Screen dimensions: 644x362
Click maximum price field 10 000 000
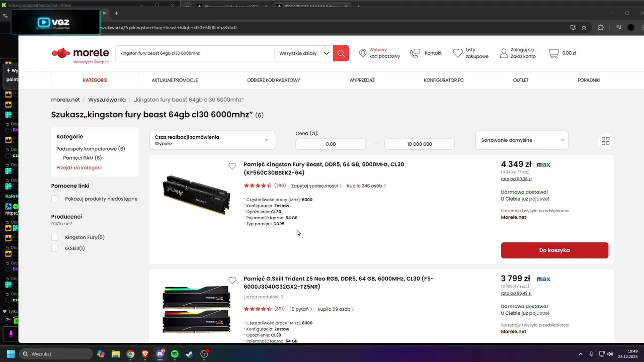[420, 144]
